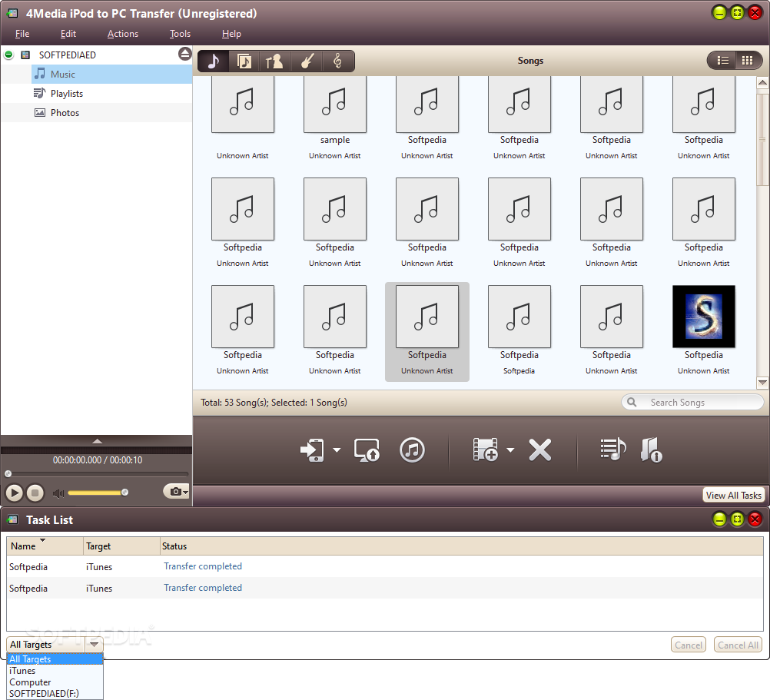This screenshot has height=700, width=770.
Task: Choose iTunes in targets dropdown list
Action: point(55,671)
